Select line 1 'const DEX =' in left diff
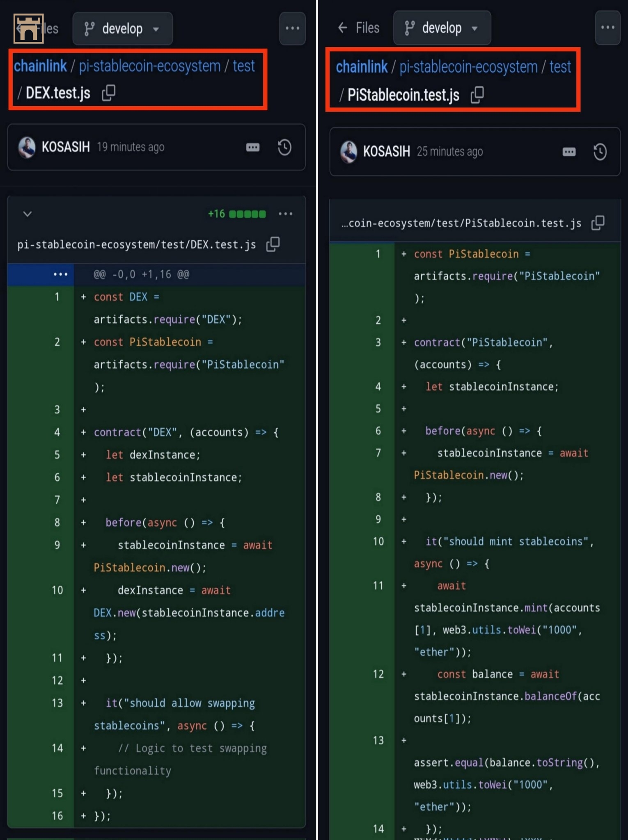628x840 pixels. 126,297
